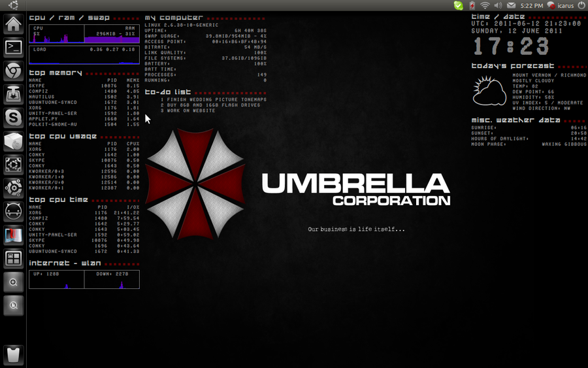Open the battery indicator menu
The width and height of the screenshot is (588, 368).
(472, 5)
